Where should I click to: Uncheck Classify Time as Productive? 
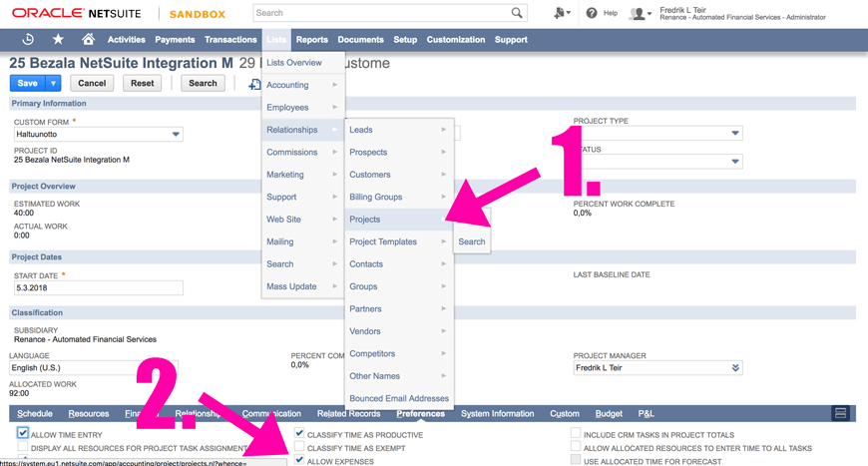click(299, 433)
